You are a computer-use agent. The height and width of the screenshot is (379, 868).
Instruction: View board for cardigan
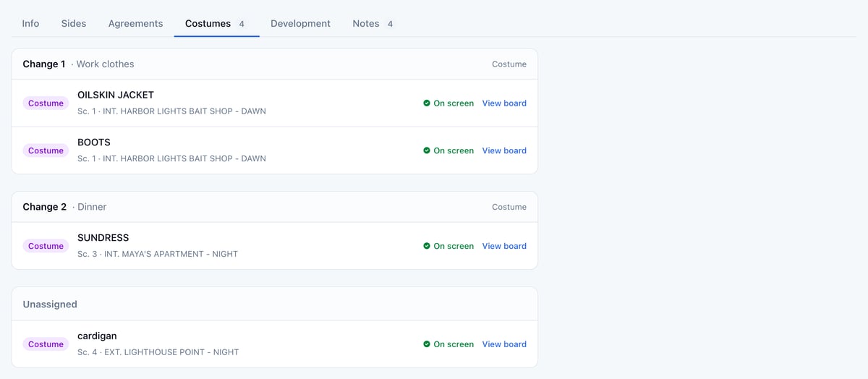click(x=504, y=344)
